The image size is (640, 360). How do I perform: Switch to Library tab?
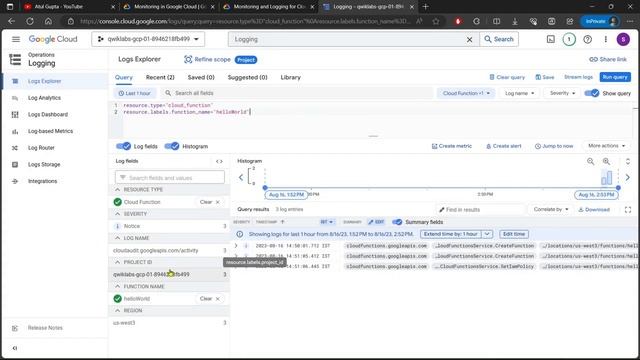pyautogui.click(x=290, y=77)
